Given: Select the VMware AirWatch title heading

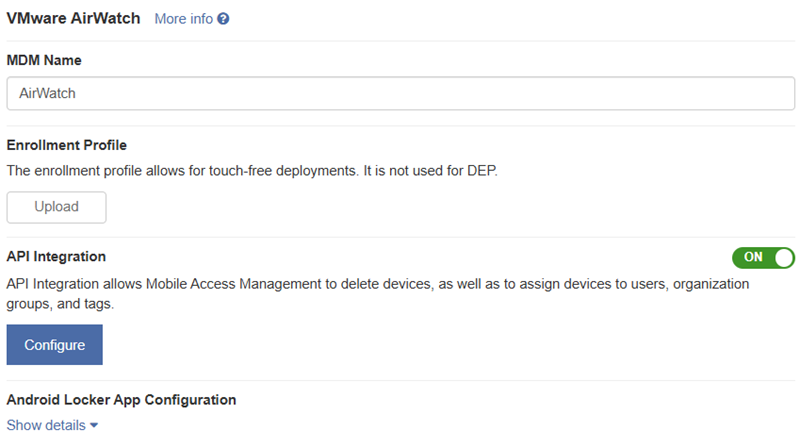Looking at the screenshot, I should (73, 18).
